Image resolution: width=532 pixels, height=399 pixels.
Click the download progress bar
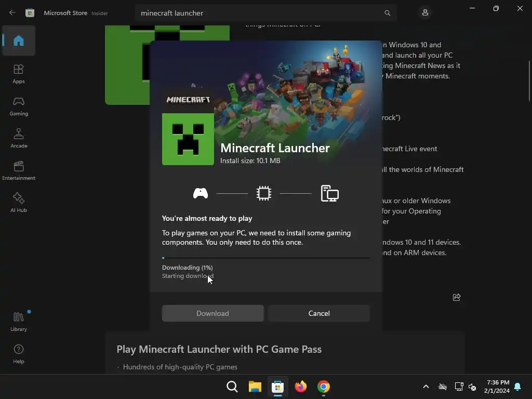point(266,258)
